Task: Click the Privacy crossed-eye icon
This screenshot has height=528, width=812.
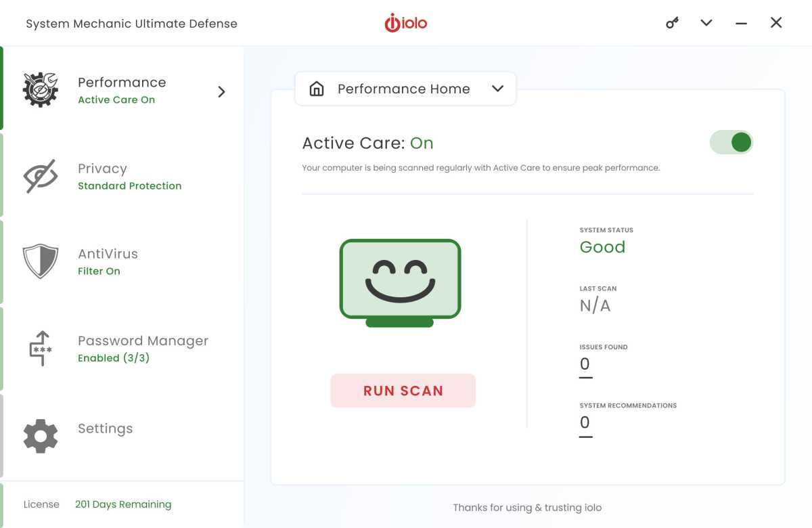Action: click(x=41, y=176)
